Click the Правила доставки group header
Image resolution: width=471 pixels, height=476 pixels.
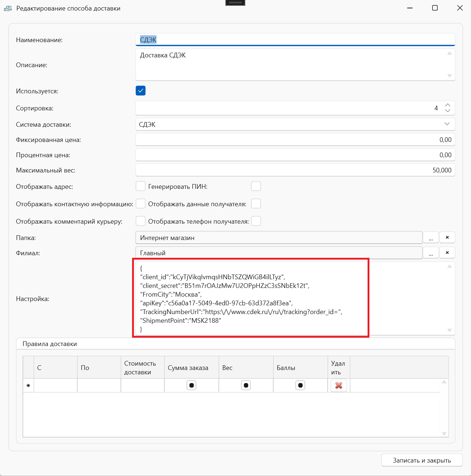tap(50, 344)
